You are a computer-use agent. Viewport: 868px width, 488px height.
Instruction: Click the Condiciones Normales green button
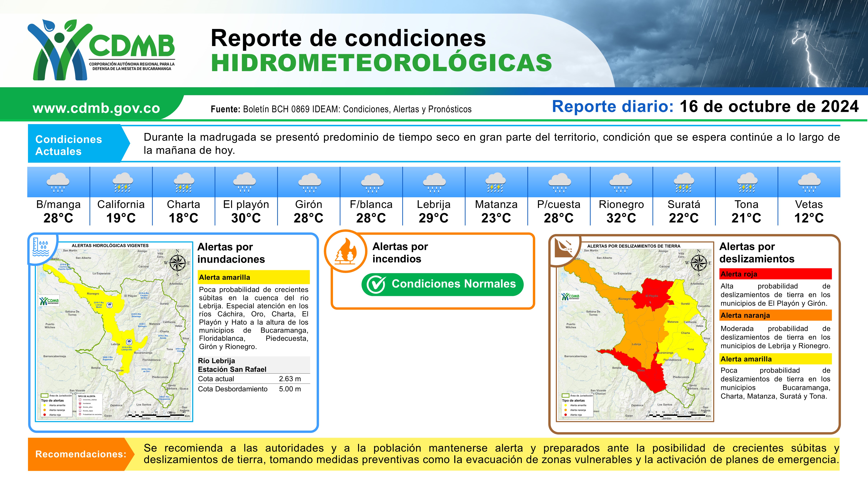[442, 285]
